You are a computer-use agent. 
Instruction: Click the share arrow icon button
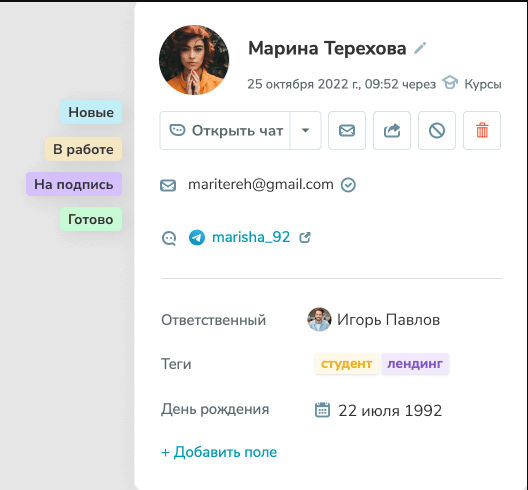392,130
